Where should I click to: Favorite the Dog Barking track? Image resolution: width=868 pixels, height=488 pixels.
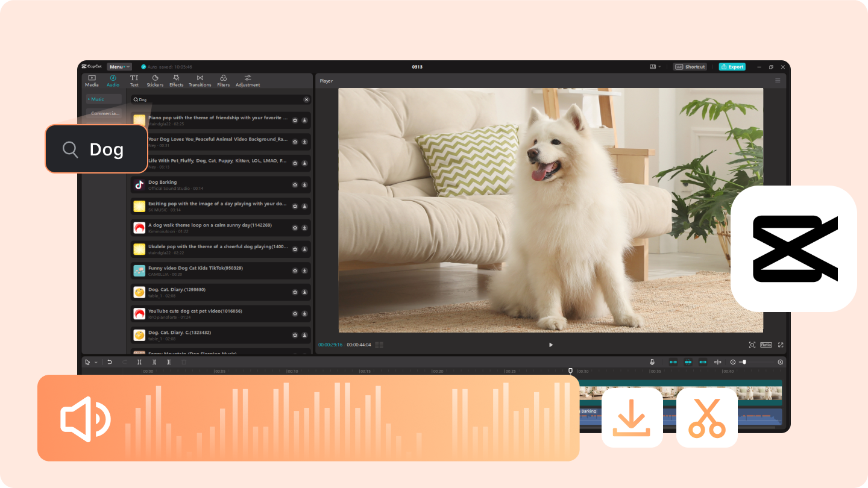[295, 184]
